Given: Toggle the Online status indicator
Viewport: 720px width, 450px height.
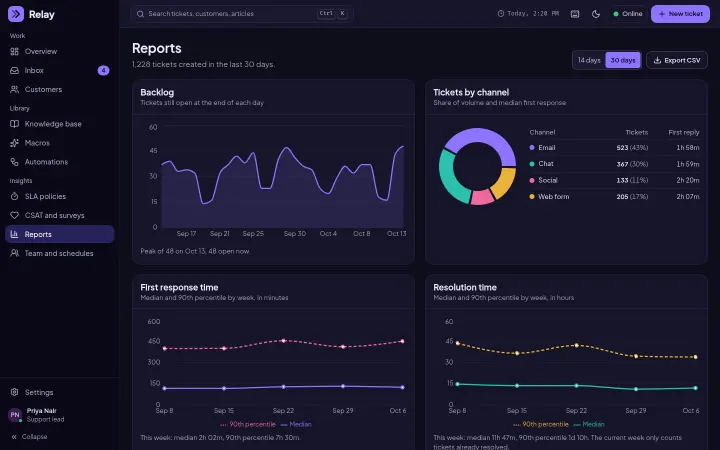Looking at the screenshot, I should pyautogui.click(x=628, y=14).
